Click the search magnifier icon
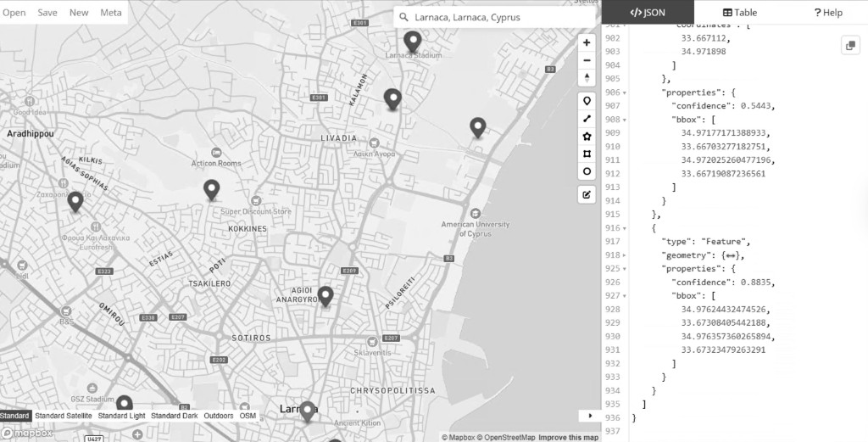Viewport: 868px width, 442px height. pyautogui.click(x=403, y=17)
